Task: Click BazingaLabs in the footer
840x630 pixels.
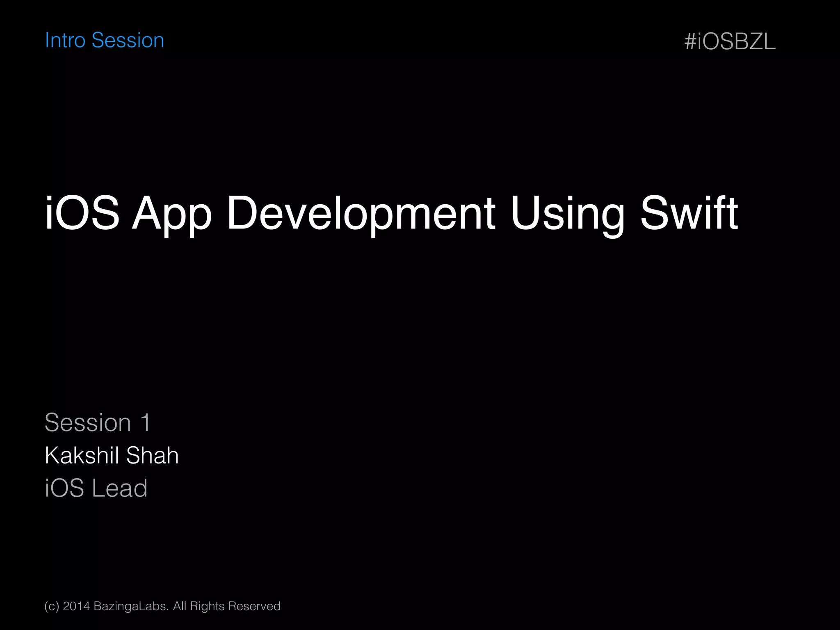Action: pos(131,606)
